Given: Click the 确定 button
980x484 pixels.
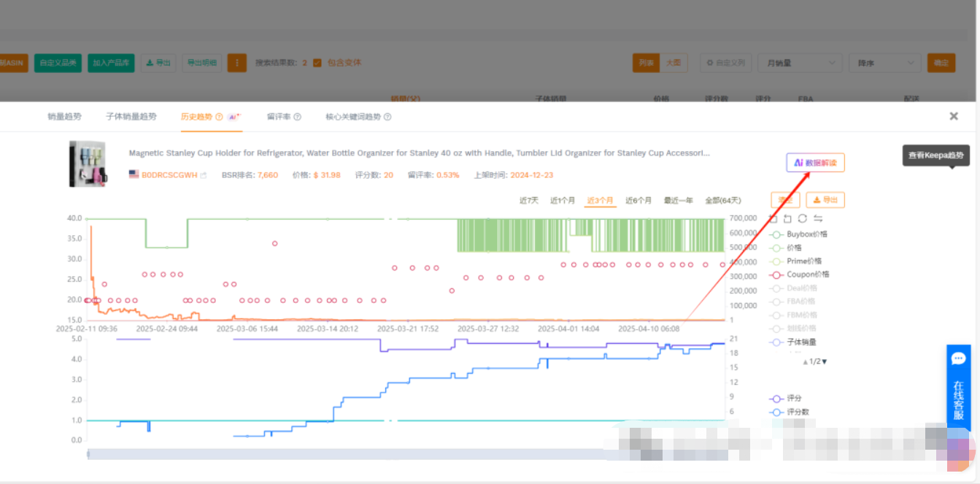Looking at the screenshot, I should [941, 63].
